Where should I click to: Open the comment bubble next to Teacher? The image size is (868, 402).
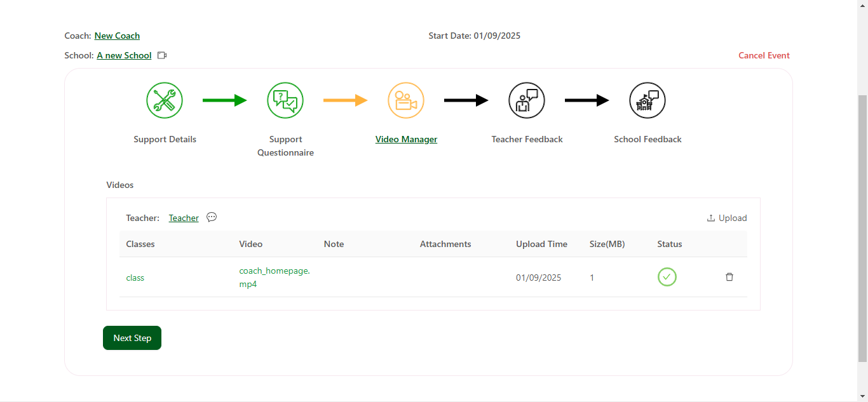tap(212, 217)
